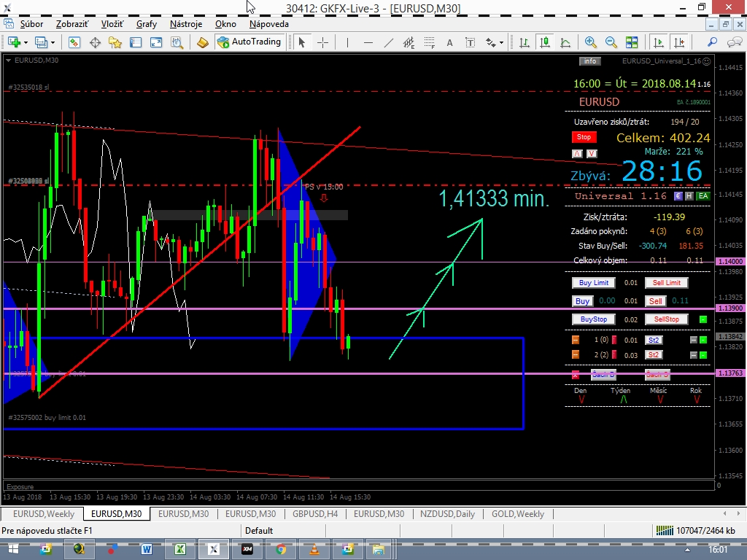
Task: Toggle chart auto-scroll button
Action: 659,42
